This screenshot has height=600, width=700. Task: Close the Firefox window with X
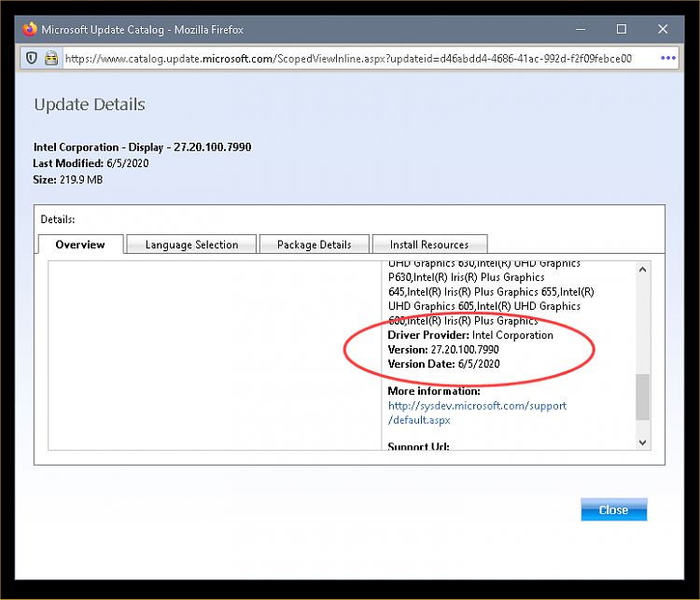click(x=663, y=30)
